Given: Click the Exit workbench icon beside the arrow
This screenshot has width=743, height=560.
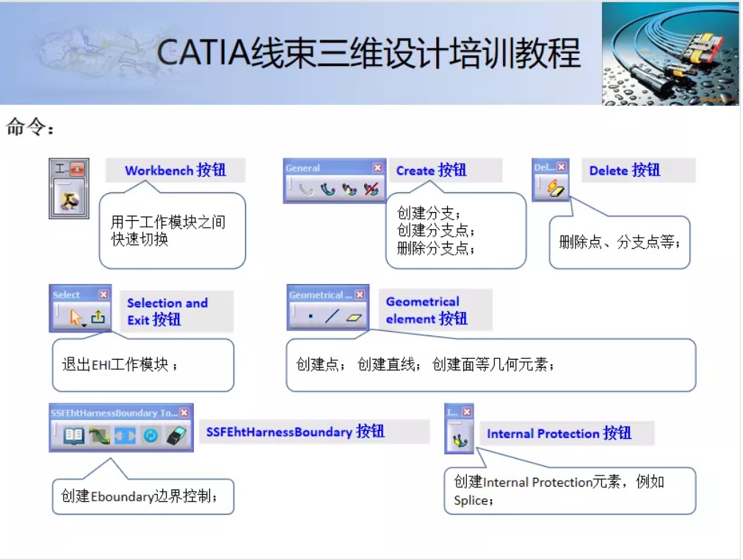Looking at the screenshot, I should click(x=98, y=316).
